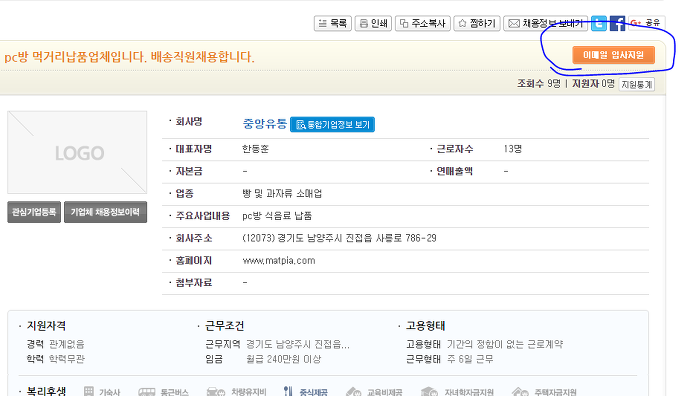693x396 pixels.
Task: Click the 빵 및 과자류 소매업 industry text
Action: coord(282,194)
